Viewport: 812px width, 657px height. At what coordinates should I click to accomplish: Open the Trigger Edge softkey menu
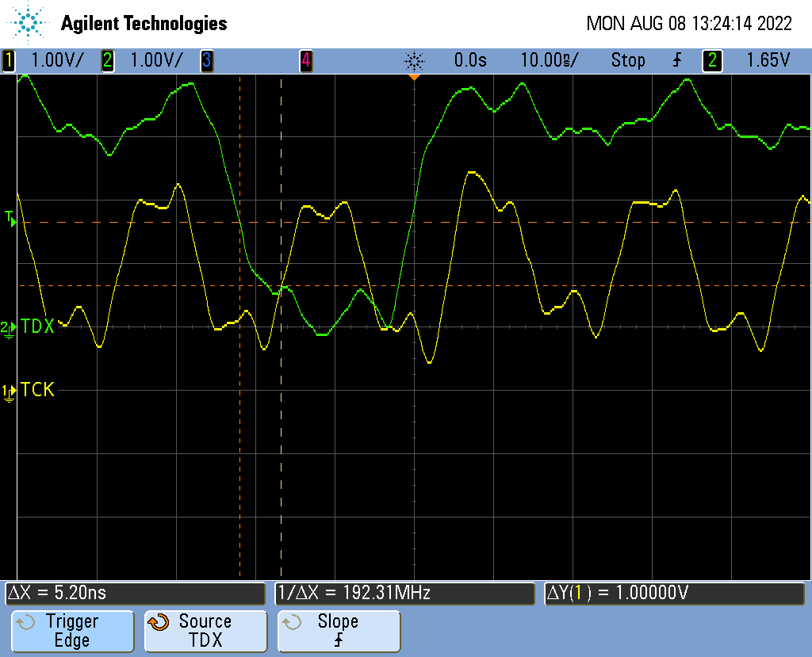pyautogui.click(x=71, y=631)
